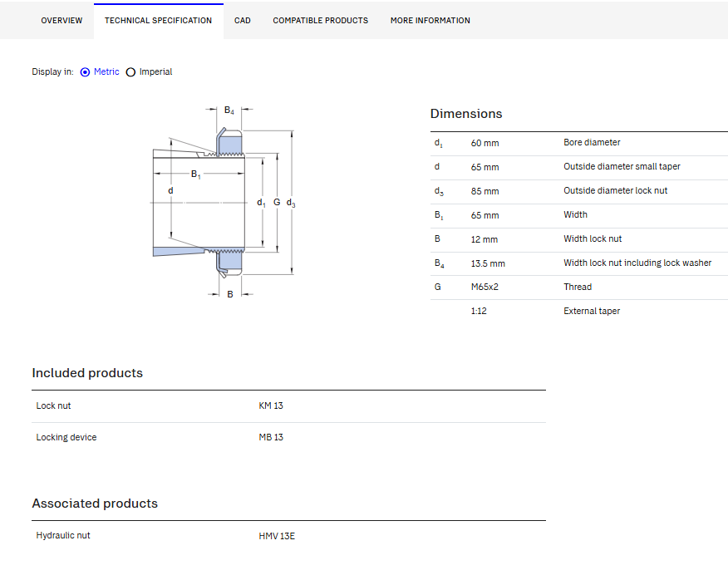The width and height of the screenshot is (728, 570).
Task: Click the 'Locking device' row label
Action: click(x=66, y=437)
